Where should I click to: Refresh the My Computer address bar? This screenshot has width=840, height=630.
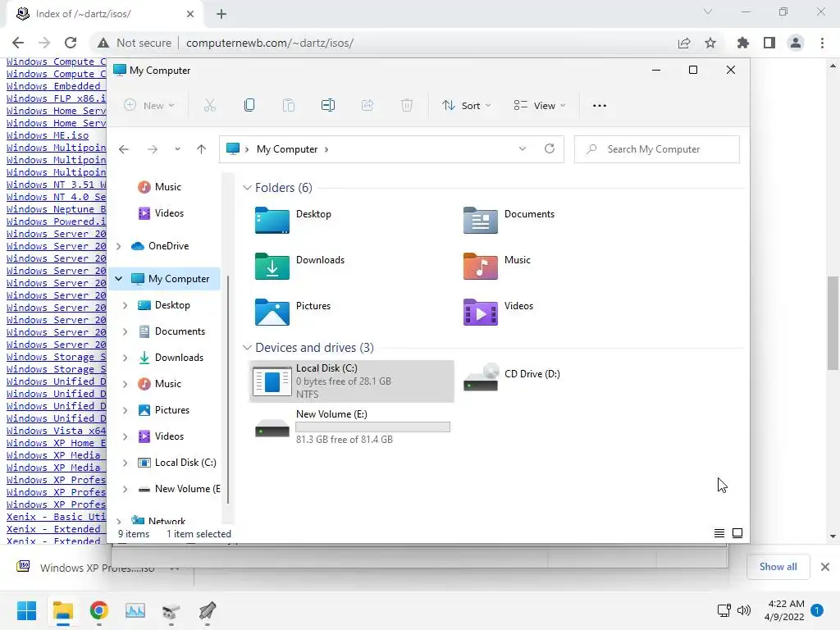coord(549,149)
